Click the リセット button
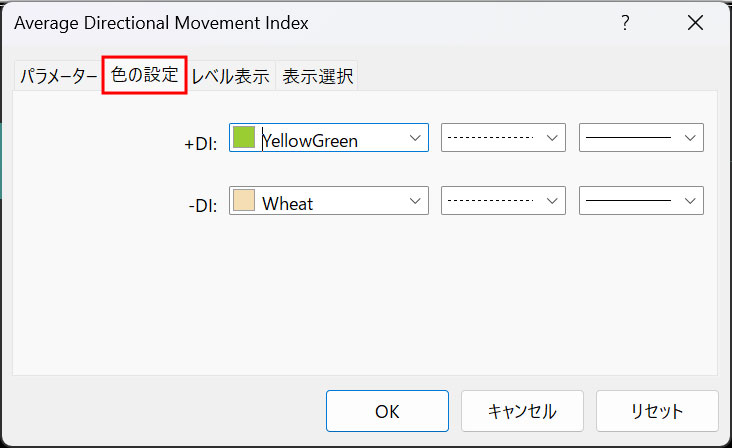This screenshot has width=732, height=448. click(x=657, y=411)
